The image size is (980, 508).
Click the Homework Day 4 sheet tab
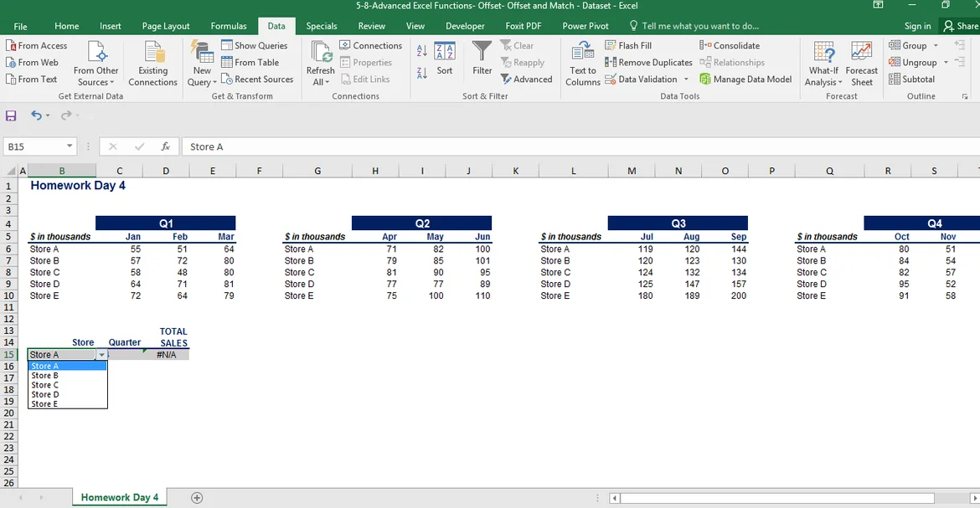(119, 497)
